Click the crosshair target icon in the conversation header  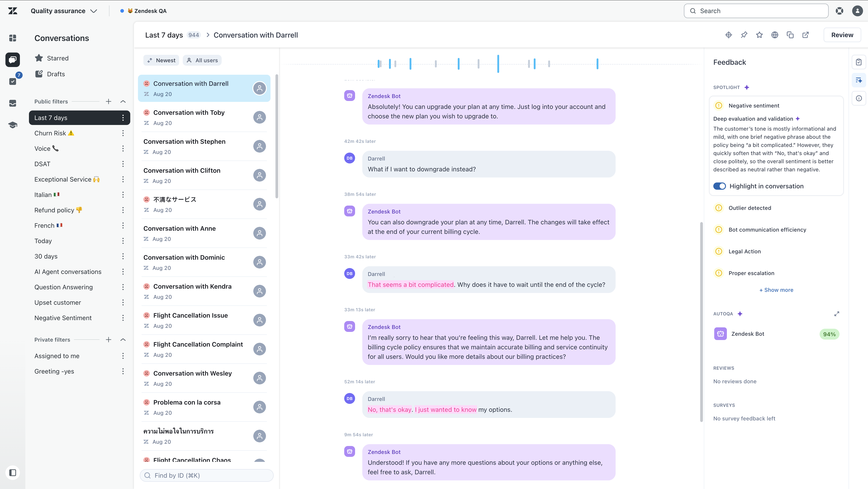[728, 35]
